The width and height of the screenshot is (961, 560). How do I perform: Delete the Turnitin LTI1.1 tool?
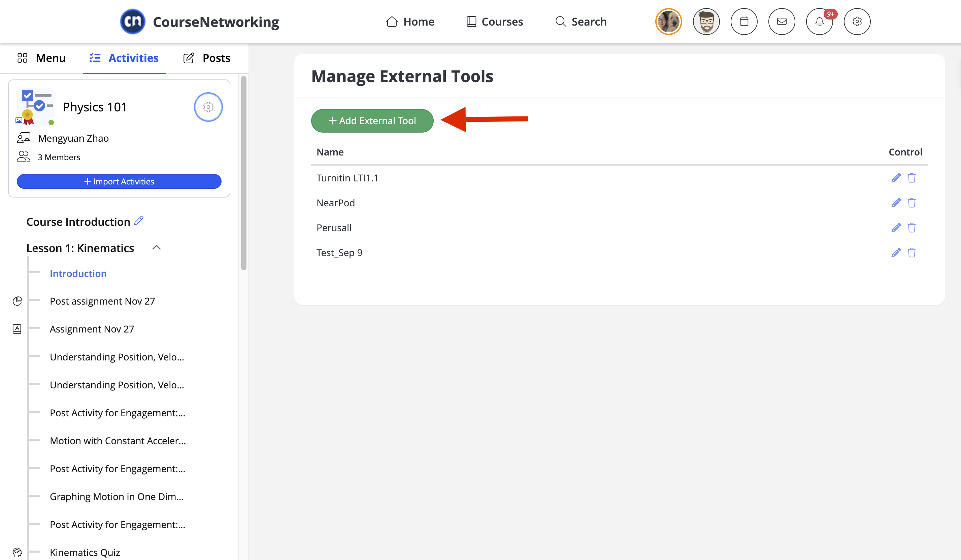912,178
